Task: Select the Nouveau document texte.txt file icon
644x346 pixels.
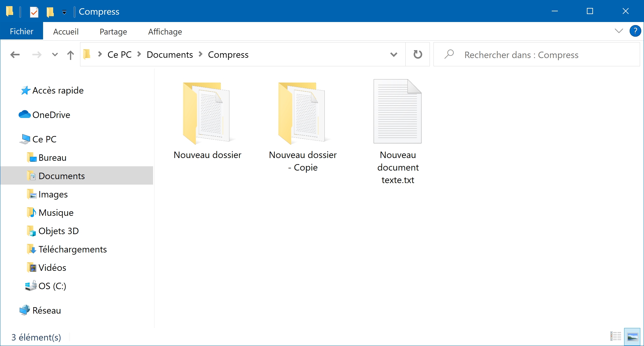Action: (397, 111)
